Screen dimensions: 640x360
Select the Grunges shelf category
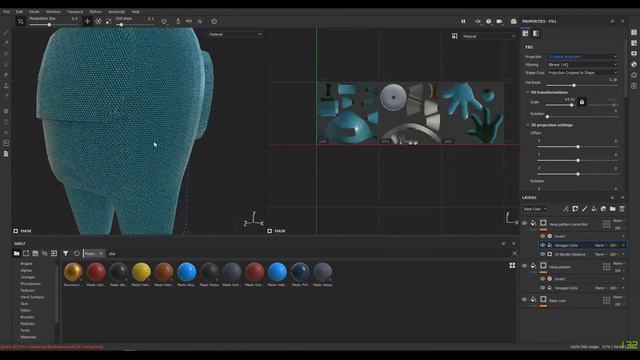coord(28,277)
